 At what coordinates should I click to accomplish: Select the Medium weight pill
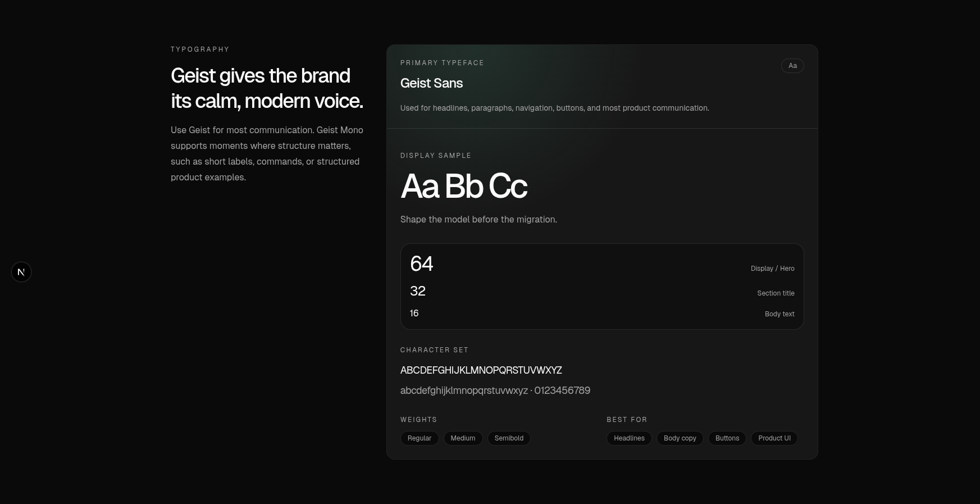coord(463,438)
